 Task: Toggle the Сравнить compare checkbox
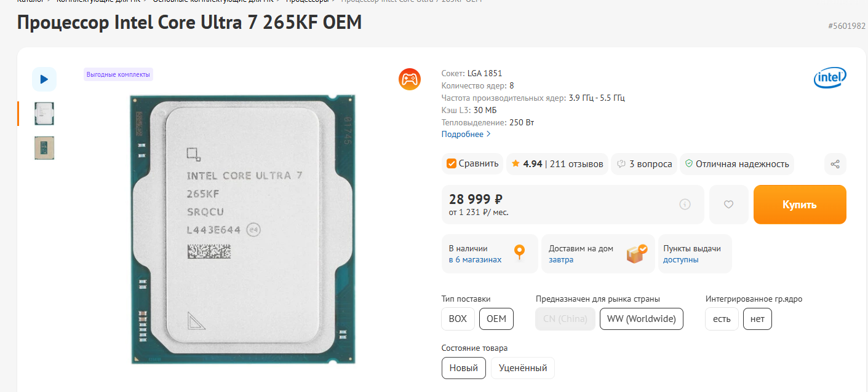(451, 164)
